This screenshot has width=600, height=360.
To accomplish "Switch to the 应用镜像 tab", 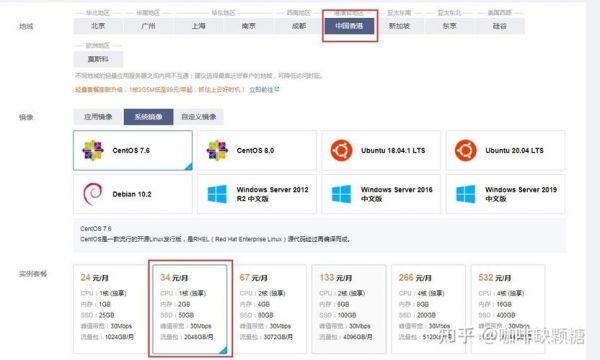I will pyautogui.click(x=98, y=117).
